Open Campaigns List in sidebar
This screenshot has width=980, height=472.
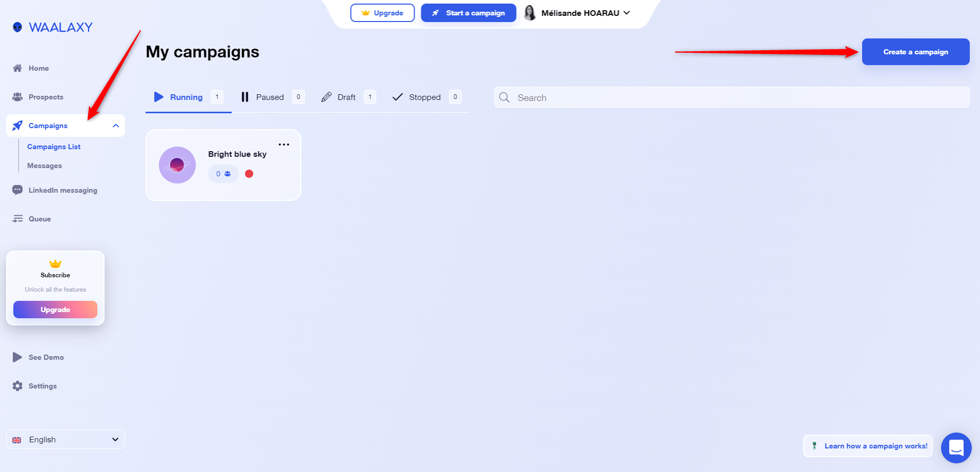point(54,147)
